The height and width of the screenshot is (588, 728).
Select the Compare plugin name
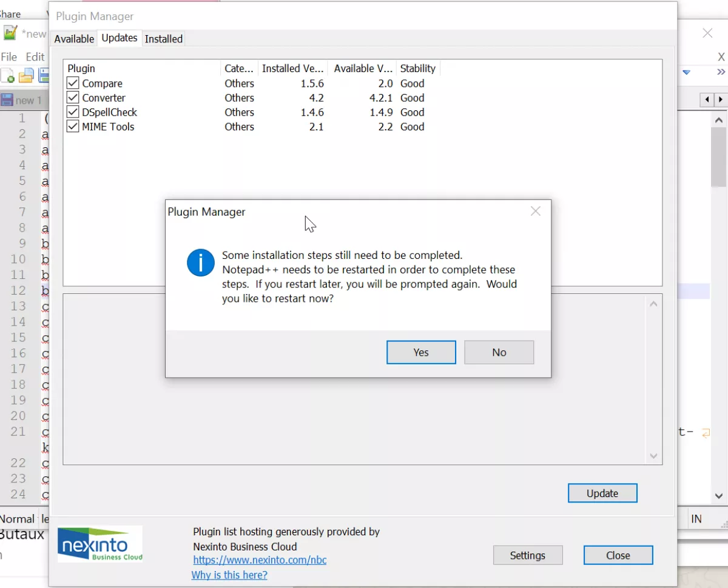pyautogui.click(x=103, y=83)
